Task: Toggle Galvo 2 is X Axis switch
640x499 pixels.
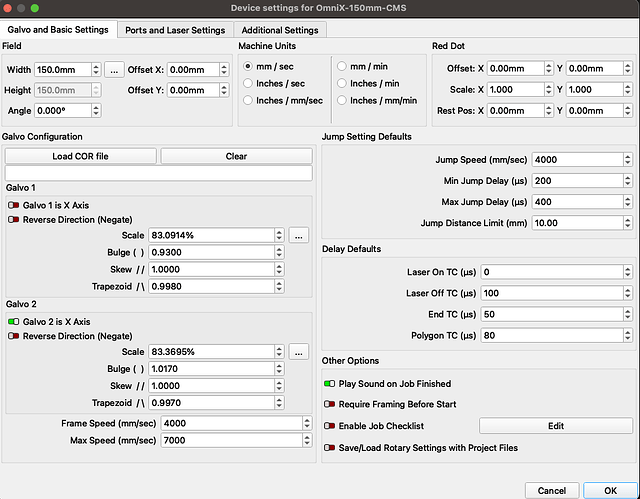Action: (13, 322)
